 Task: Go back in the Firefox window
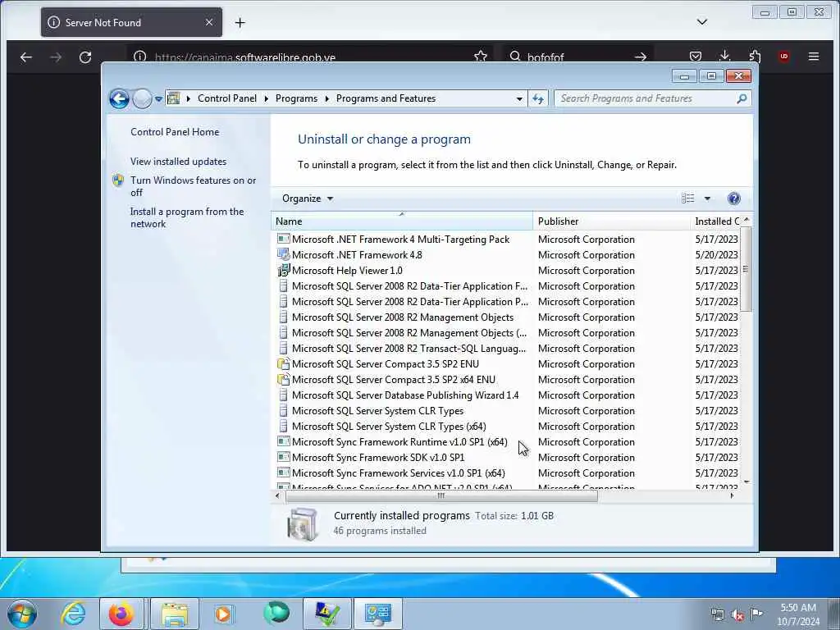pyautogui.click(x=25, y=57)
